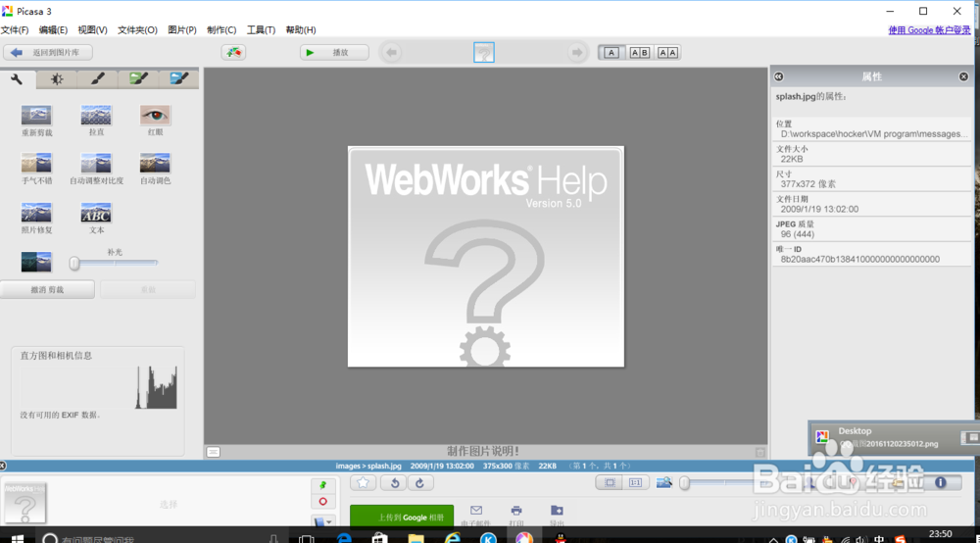980x543 pixels.
Task: Go to next image arrow
Action: 577,53
